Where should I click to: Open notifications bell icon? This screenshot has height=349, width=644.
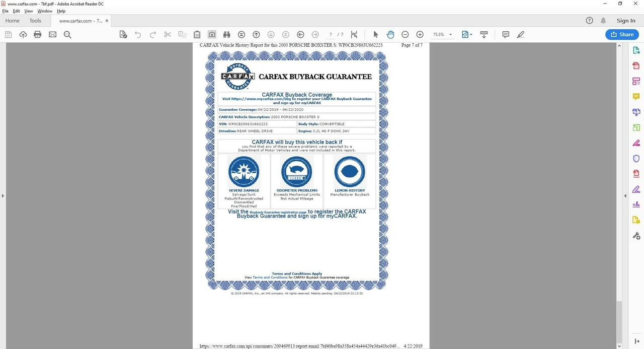tap(603, 21)
